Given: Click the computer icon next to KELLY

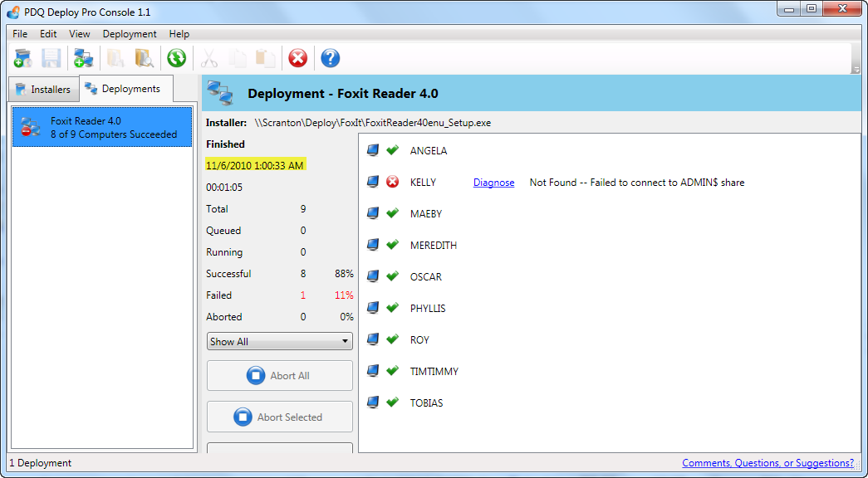Looking at the screenshot, I should click(373, 182).
